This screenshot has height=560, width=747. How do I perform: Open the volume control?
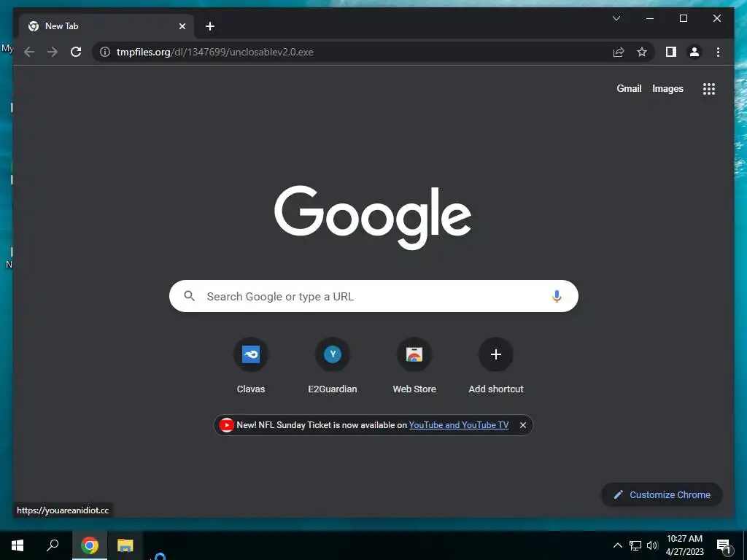[651, 545]
